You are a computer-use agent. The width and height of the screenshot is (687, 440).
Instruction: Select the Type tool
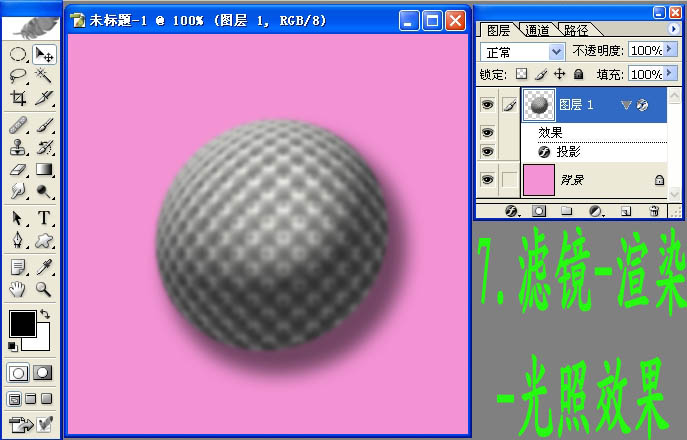coord(44,218)
